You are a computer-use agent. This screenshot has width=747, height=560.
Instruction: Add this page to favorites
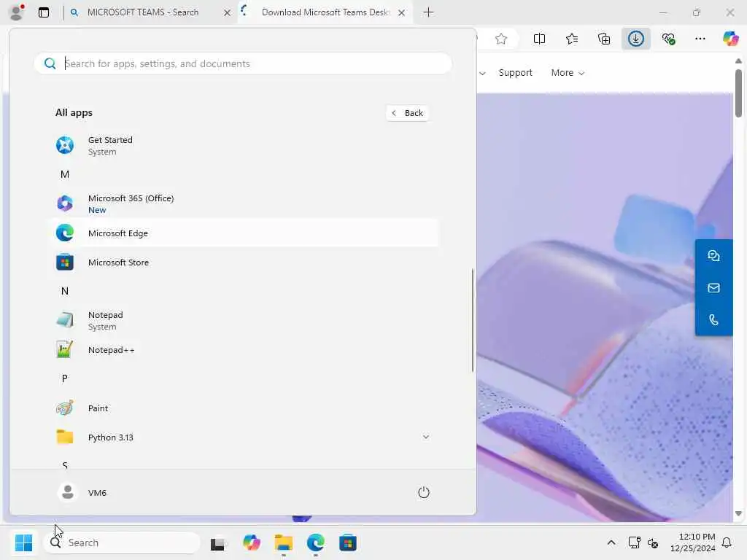pyautogui.click(x=500, y=39)
